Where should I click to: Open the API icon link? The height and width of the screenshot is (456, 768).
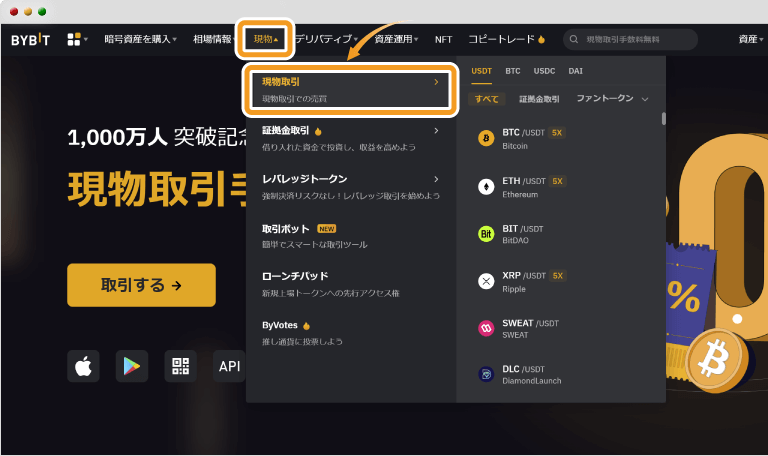229,366
